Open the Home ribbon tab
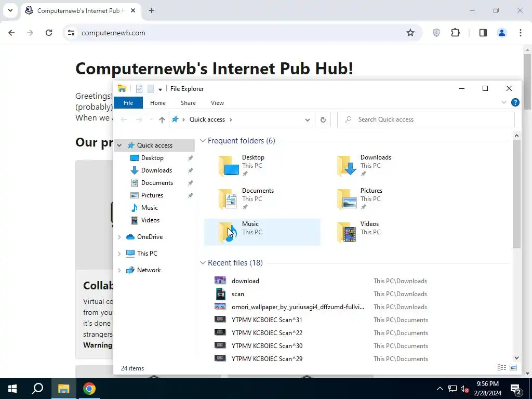This screenshot has height=399, width=532. pos(158,103)
